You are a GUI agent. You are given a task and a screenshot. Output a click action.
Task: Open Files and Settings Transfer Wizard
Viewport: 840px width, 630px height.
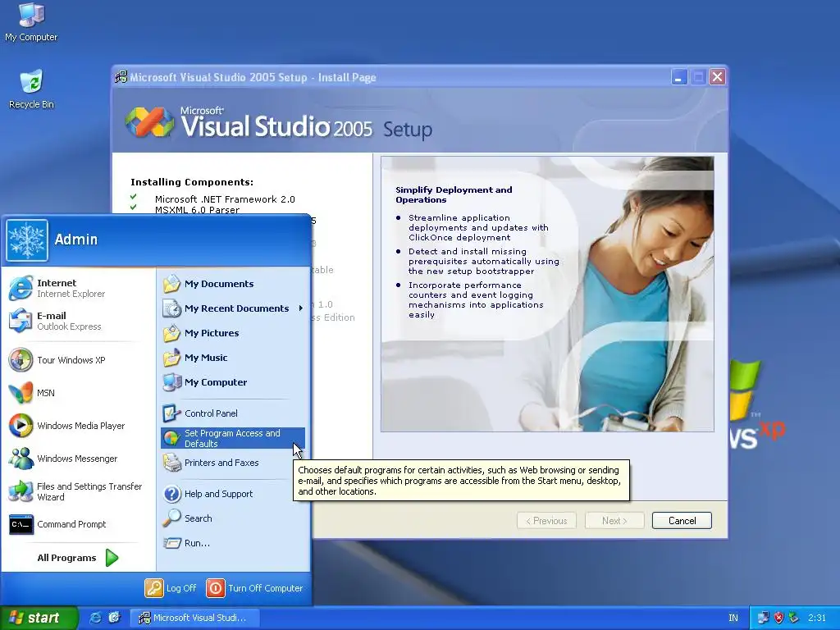[x=78, y=491]
